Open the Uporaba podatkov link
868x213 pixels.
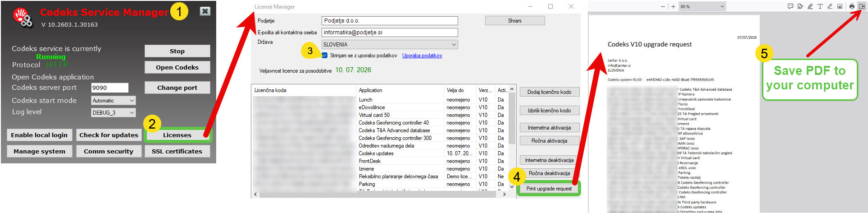(422, 56)
